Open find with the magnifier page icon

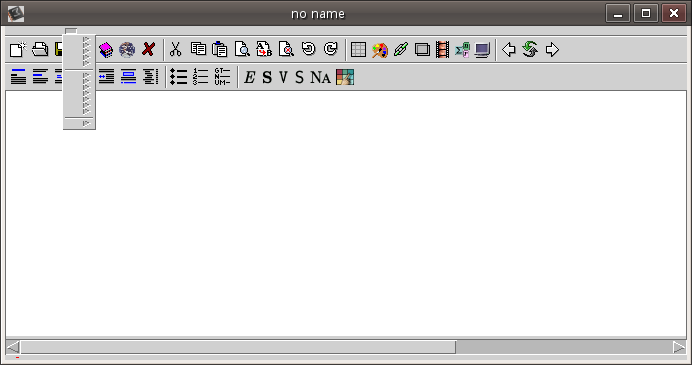point(242,49)
